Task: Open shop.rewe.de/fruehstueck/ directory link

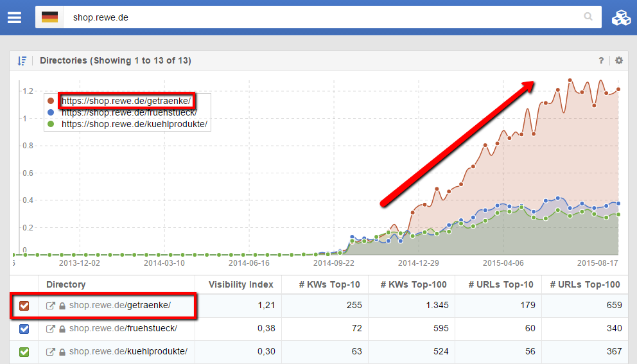Action: (123, 329)
